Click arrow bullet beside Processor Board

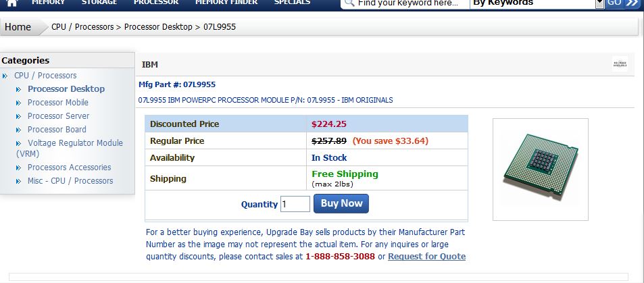[x=19, y=130]
